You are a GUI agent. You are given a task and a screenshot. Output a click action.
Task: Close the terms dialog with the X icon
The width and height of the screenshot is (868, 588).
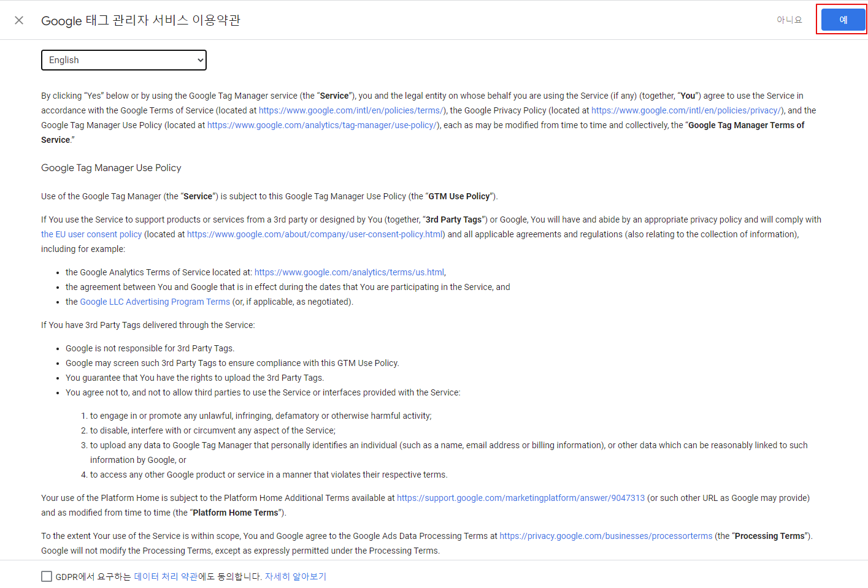pos(18,20)
